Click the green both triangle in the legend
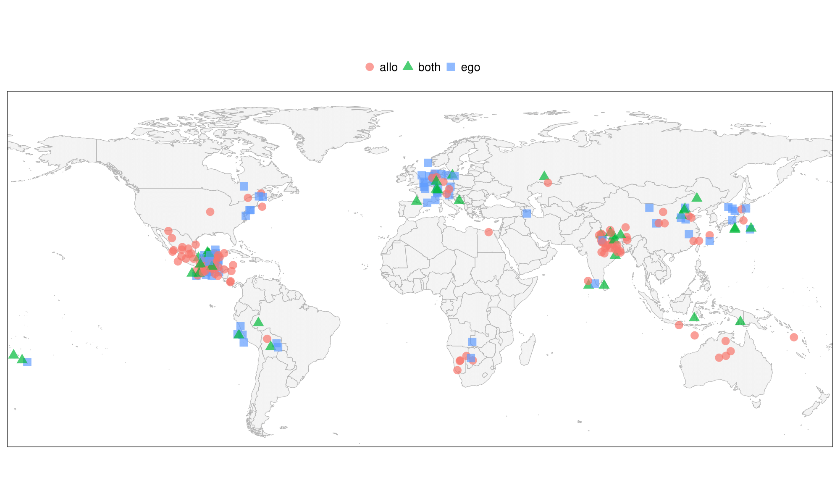 (x=408, y=66)
